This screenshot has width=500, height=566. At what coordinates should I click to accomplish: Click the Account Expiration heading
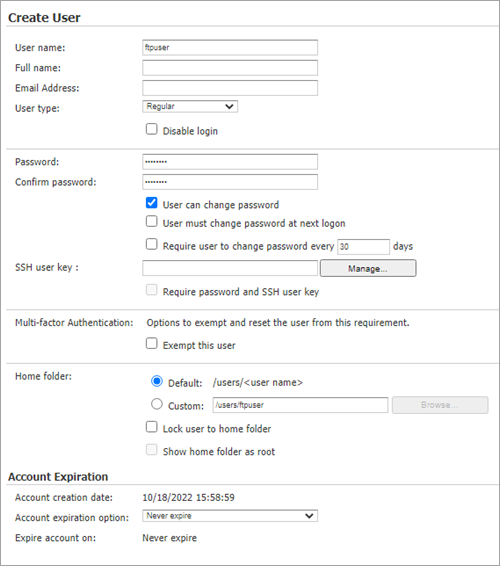coord(58,476)
